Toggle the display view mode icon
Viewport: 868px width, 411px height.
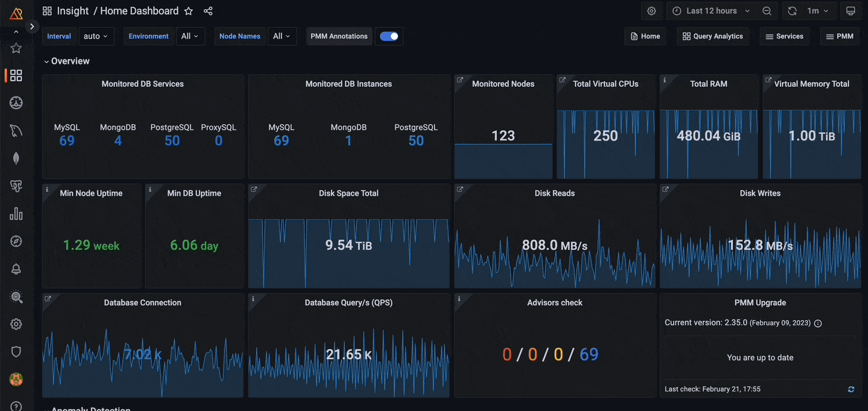(850, 11)
